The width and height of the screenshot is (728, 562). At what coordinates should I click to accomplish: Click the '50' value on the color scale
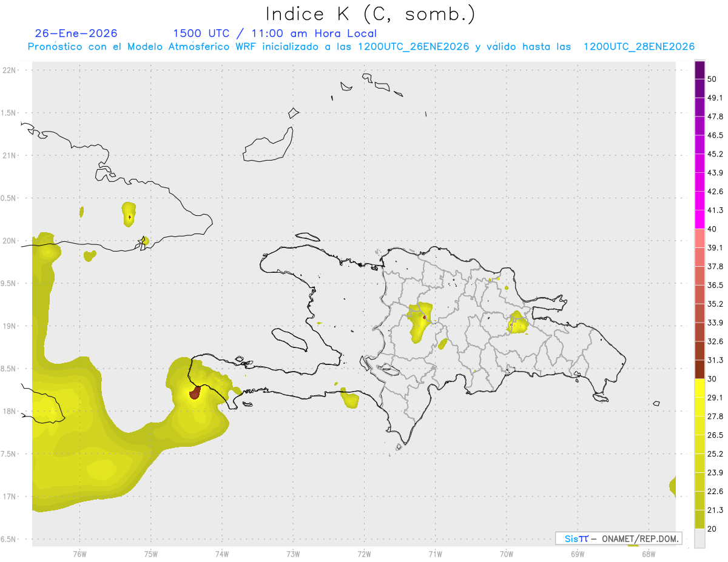pyautogui.click(x=712, y=79)
